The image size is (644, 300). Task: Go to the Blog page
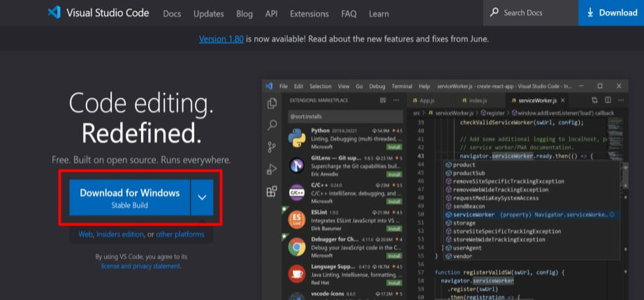pyautogui.click(x=244, y=13)
